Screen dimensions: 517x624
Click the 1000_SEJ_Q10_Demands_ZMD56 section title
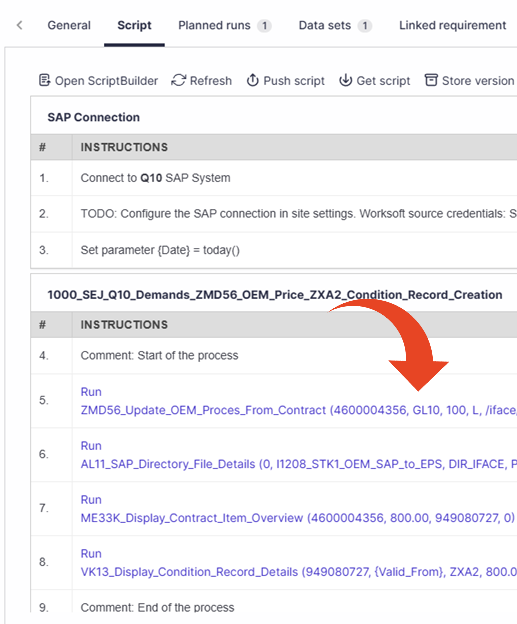pyautogui.click(x=275, y=294)
